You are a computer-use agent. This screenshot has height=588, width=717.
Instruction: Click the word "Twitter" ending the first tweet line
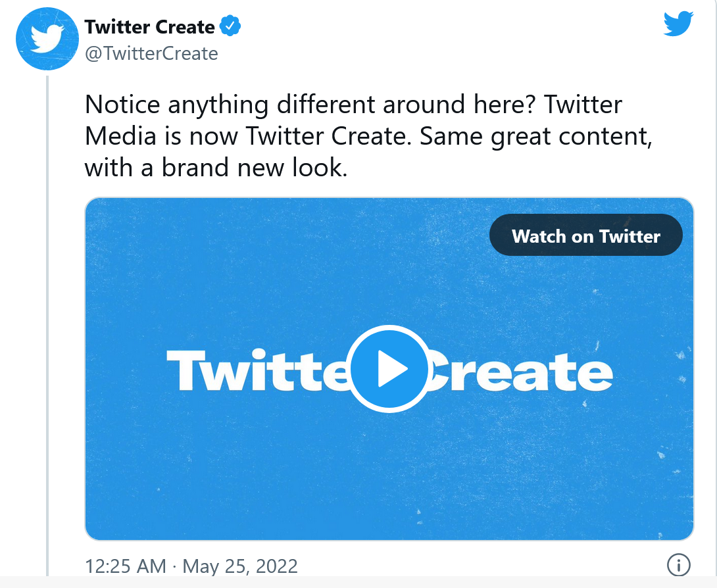(584, 105)
